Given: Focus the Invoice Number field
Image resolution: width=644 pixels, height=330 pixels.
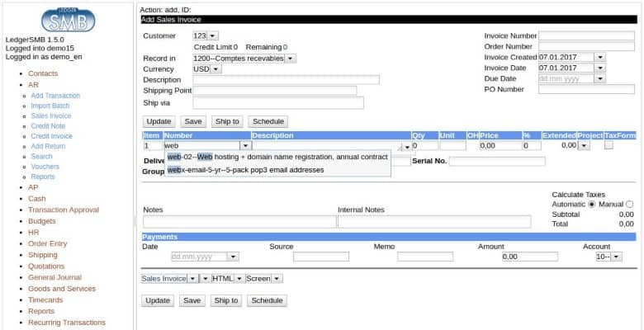Looking at the screenshot, I should 586,35.
